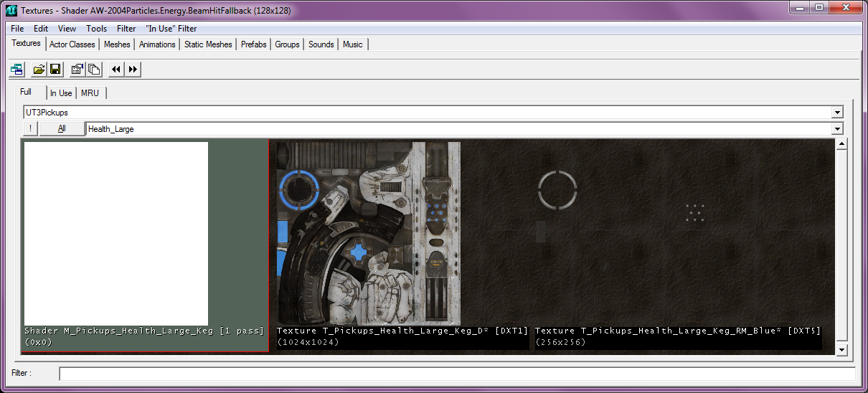Select the T_Pickups_Health_Large_Keg_D texture thumbnail

pyautogui.click(x=369, y=233)
